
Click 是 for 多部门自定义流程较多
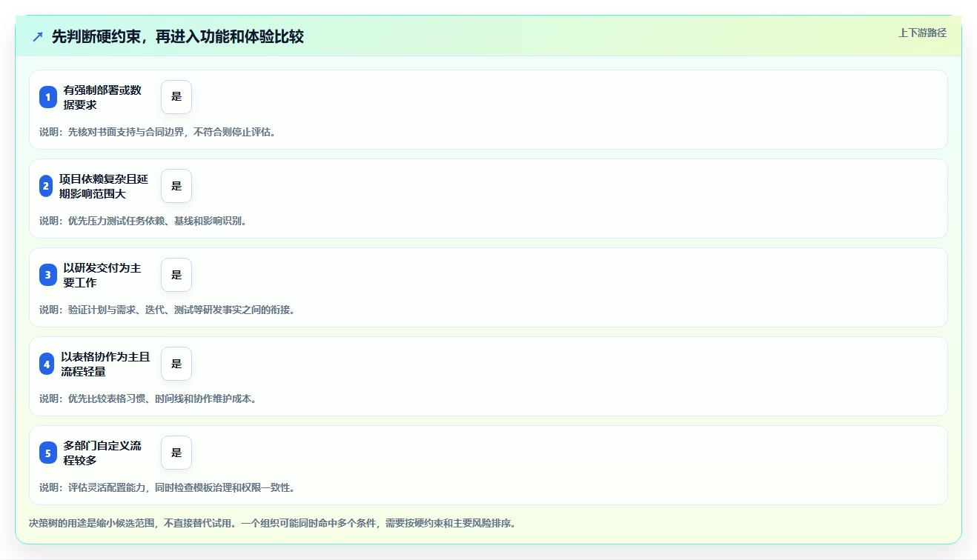(176, 453)
